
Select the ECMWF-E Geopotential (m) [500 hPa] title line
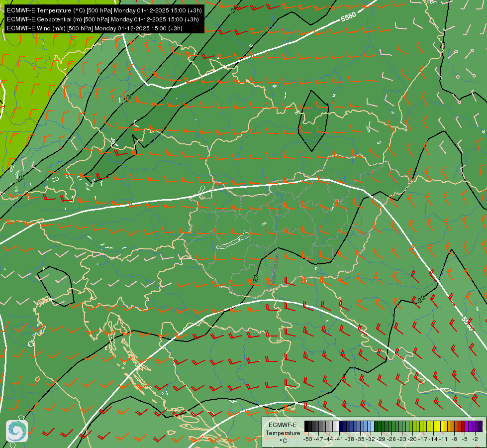pyautogui.click(x=103, y=19)
